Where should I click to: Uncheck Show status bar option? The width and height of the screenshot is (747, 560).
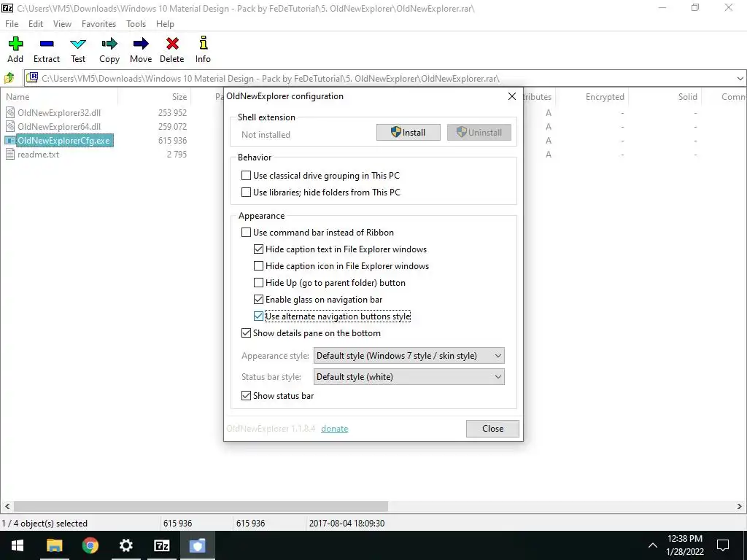pos(247,396)
